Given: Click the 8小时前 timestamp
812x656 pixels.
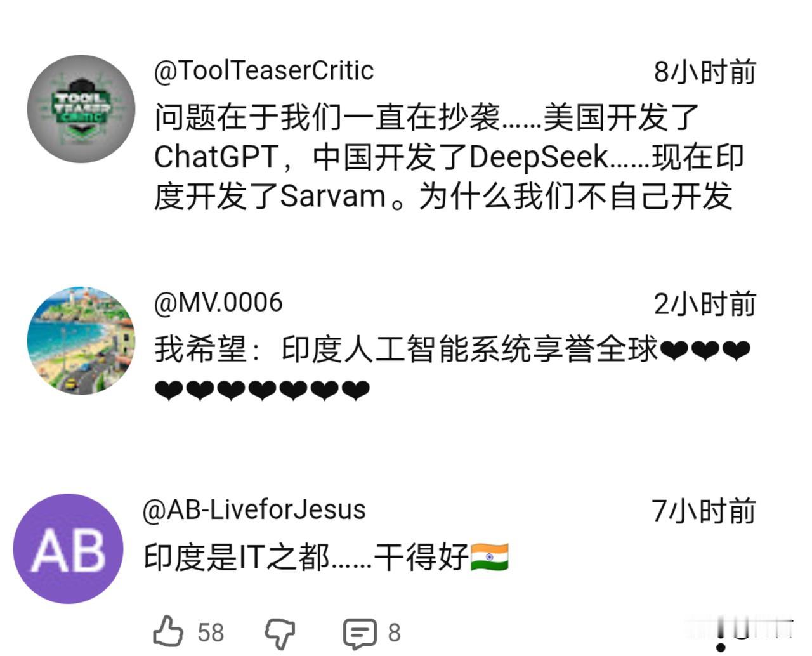Looking at the screenshot, I should 705,72.
